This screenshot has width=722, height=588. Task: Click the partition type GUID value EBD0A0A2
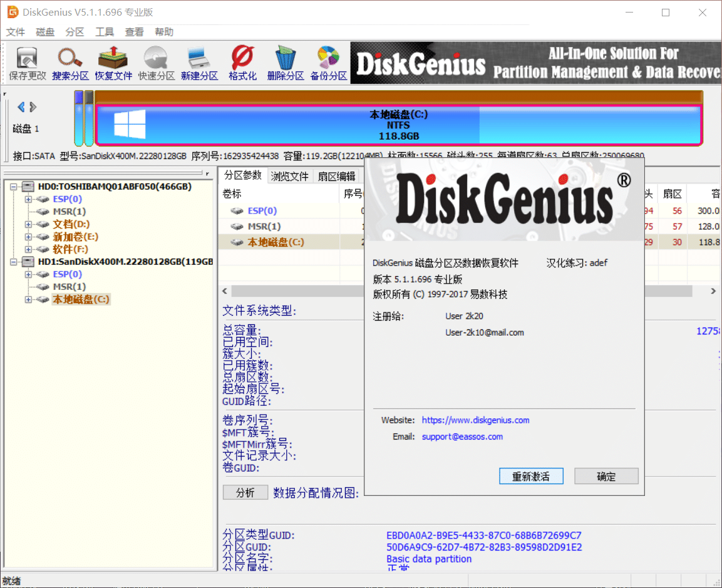[x=483, y=535]
